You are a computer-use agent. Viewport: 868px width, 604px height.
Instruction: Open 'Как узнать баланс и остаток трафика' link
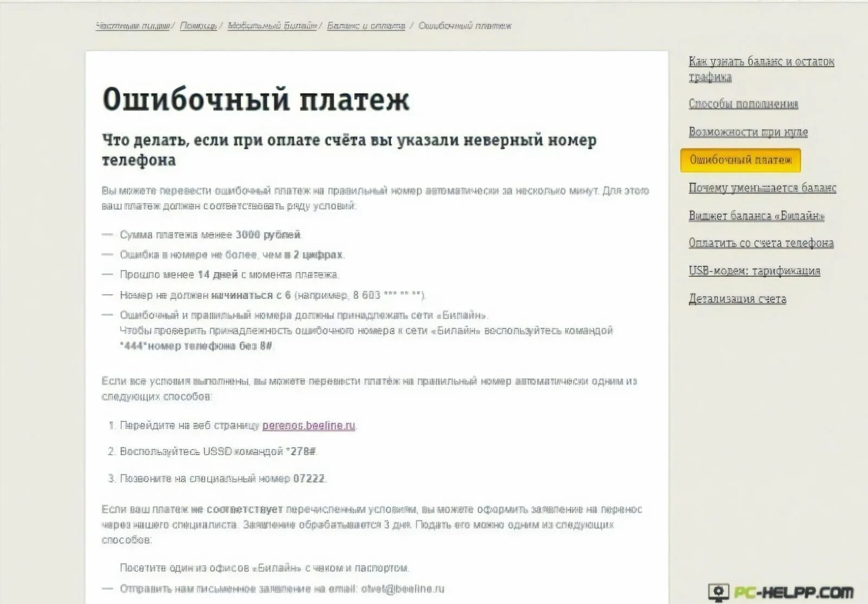pos(762,69)
